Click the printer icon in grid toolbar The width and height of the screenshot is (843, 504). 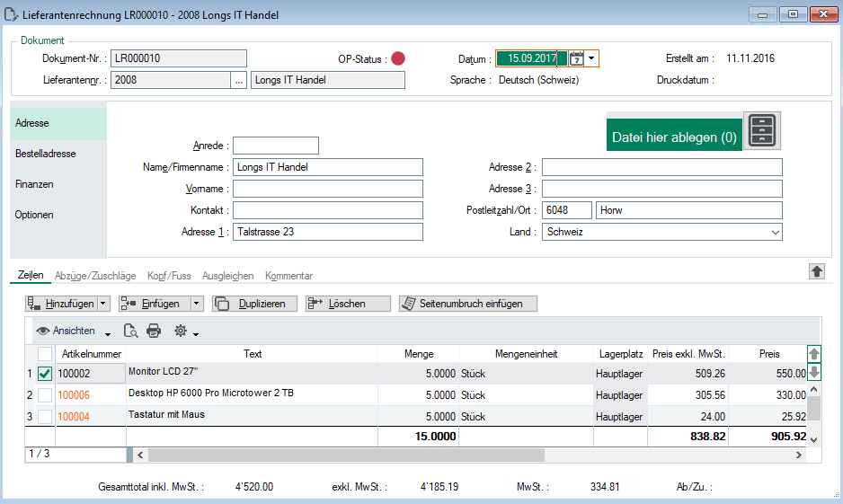point(154,331)
